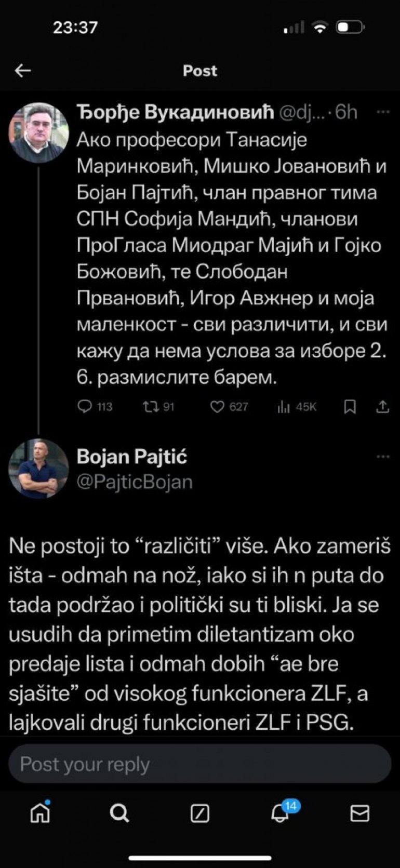Image resolution: width=400 pixels, height=868 pixels.
Task: Like the post with 627 likes
Action: pos(217,406)
